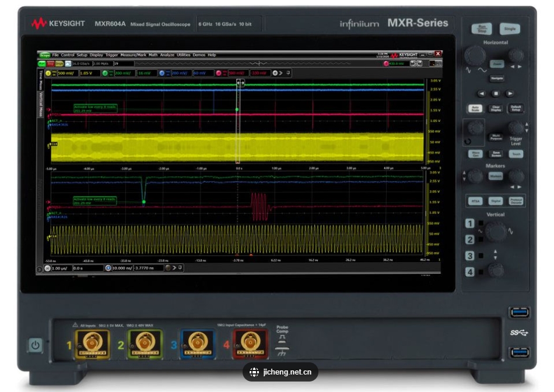Screen dimensions: 554x392
Task: Open the Analyze menu
Action: click(x=167, y=55)
